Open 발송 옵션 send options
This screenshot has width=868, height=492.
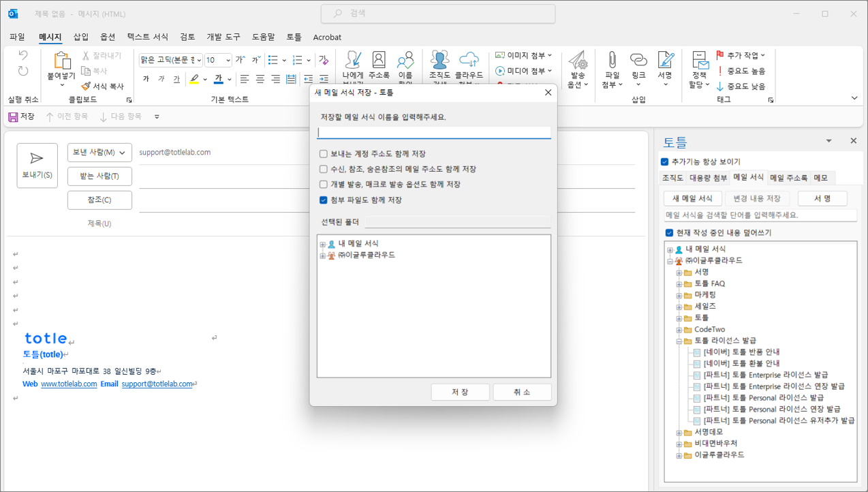tap(577, 69)
